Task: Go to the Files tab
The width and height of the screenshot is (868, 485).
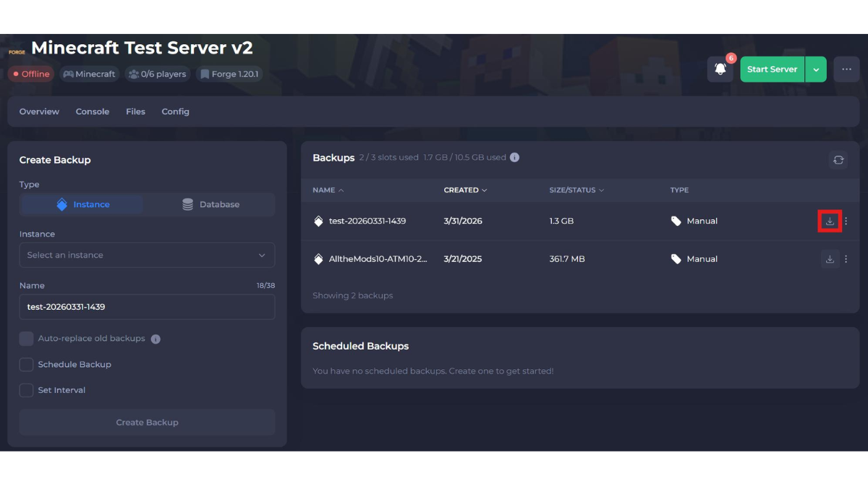Action: (x=135, y=111)
